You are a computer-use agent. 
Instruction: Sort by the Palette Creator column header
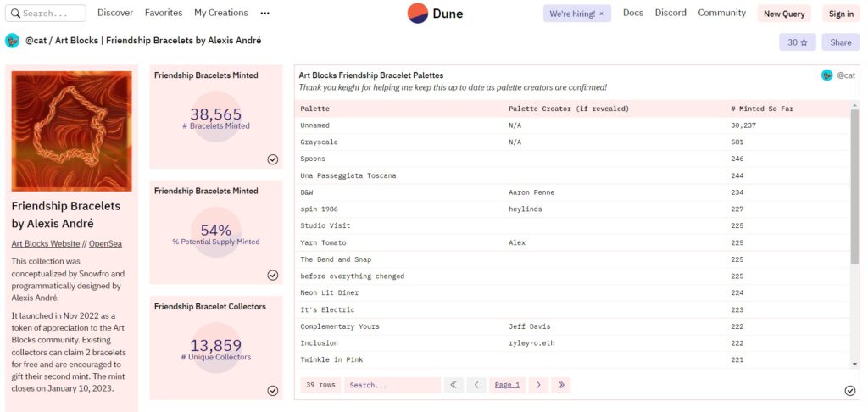coord(569,109)
